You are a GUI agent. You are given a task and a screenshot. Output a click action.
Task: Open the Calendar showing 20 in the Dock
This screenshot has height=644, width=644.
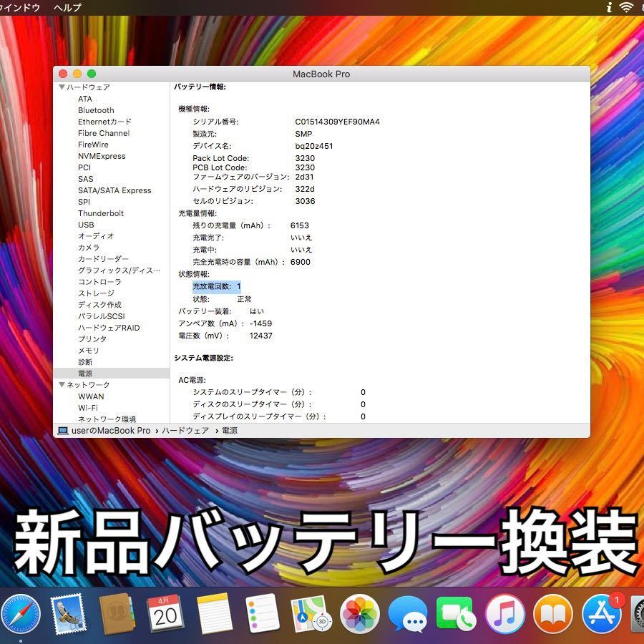[x=165, y=614]
